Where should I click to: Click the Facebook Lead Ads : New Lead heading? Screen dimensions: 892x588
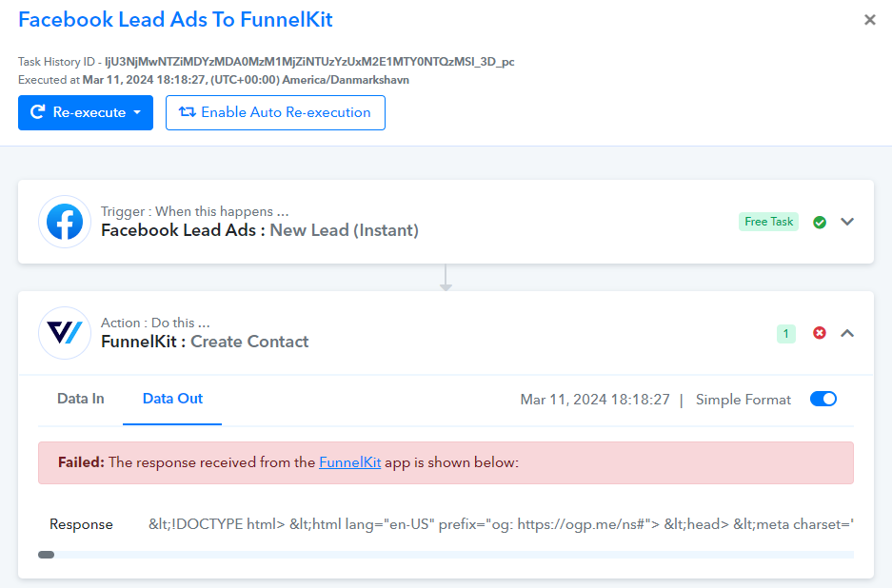(259, 230)
